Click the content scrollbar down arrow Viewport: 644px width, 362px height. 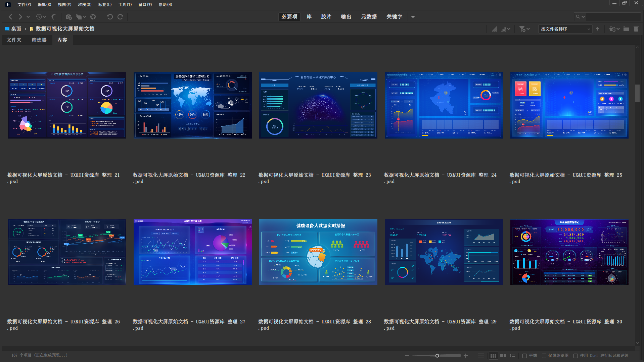(637, 343)
